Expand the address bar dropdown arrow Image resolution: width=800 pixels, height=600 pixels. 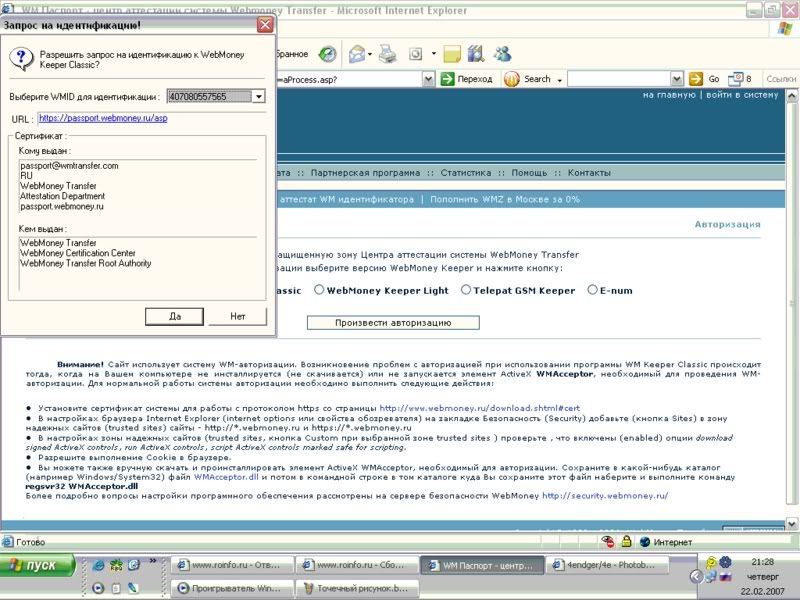pos(429,79)
